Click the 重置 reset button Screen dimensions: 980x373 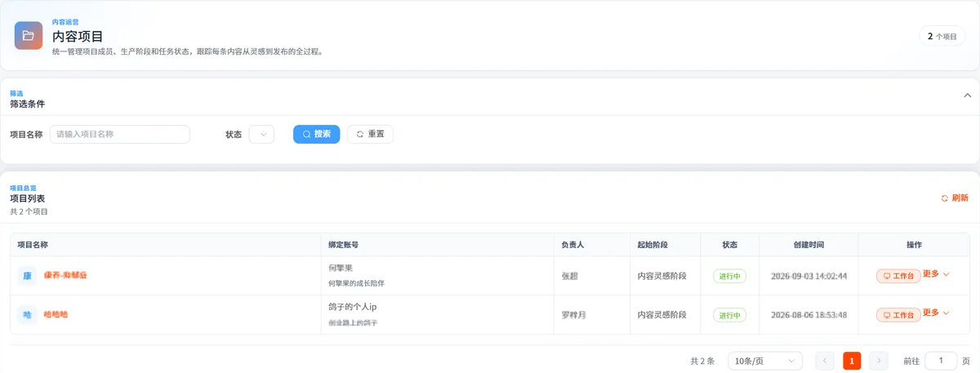(x=370, y=134)
